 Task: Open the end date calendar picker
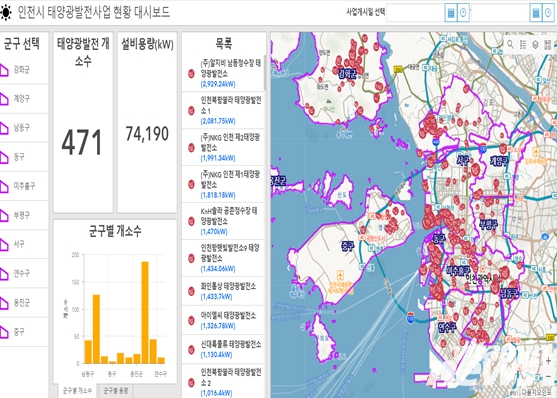[x=536, y=13]
